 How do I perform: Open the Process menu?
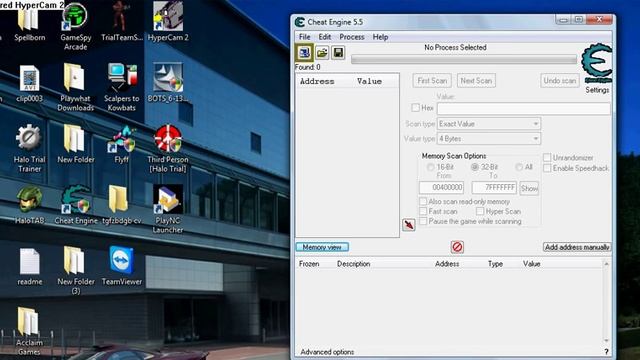(352, 37)
